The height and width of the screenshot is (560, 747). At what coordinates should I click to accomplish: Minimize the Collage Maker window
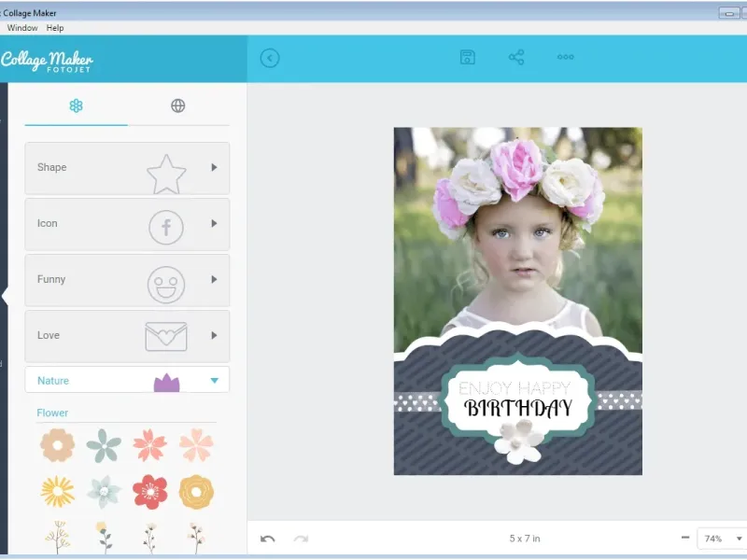[x=729, y=13]
